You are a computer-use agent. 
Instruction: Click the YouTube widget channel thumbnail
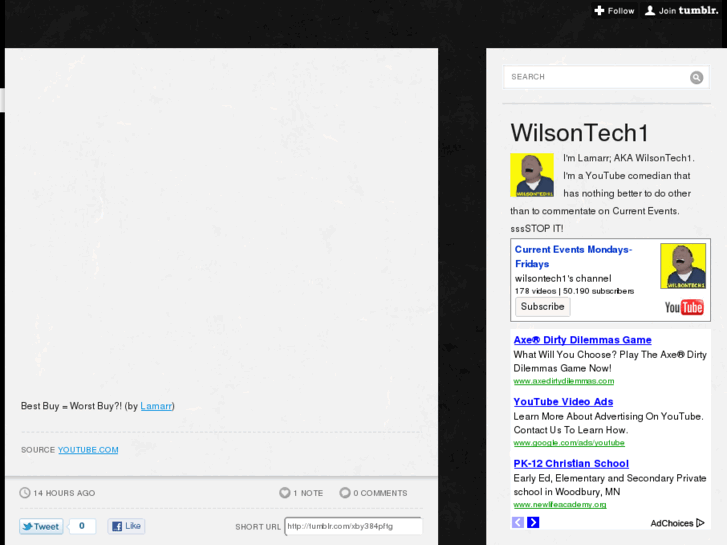[x=683, y=266]
